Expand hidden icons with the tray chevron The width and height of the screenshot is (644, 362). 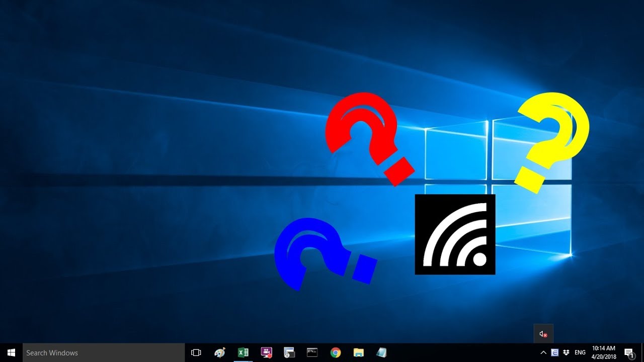(544, 352)
